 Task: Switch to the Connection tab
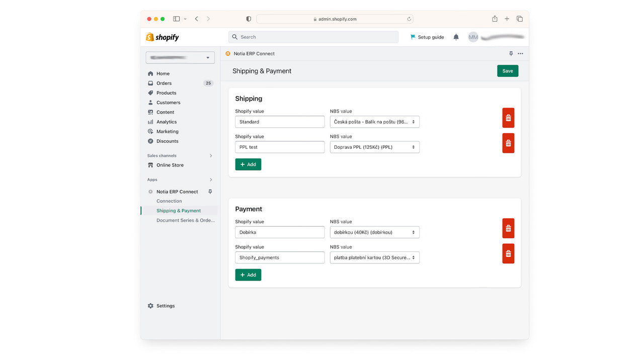coord(169,201)
